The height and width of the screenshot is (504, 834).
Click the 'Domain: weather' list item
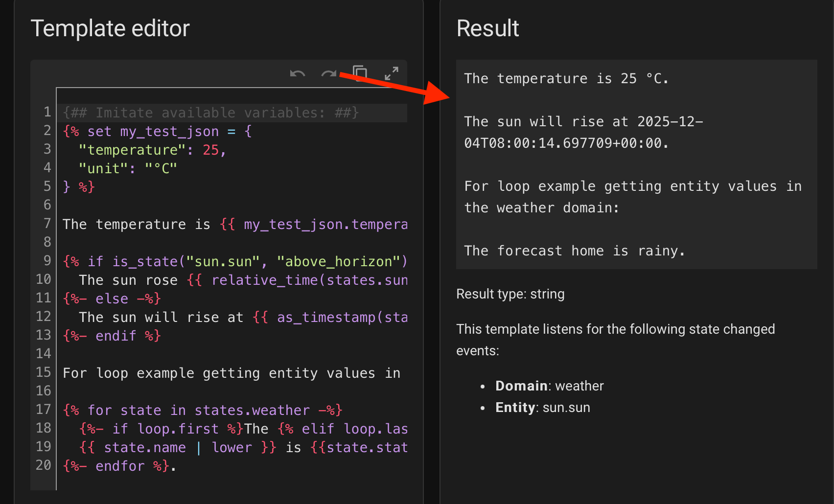[549, 386]
